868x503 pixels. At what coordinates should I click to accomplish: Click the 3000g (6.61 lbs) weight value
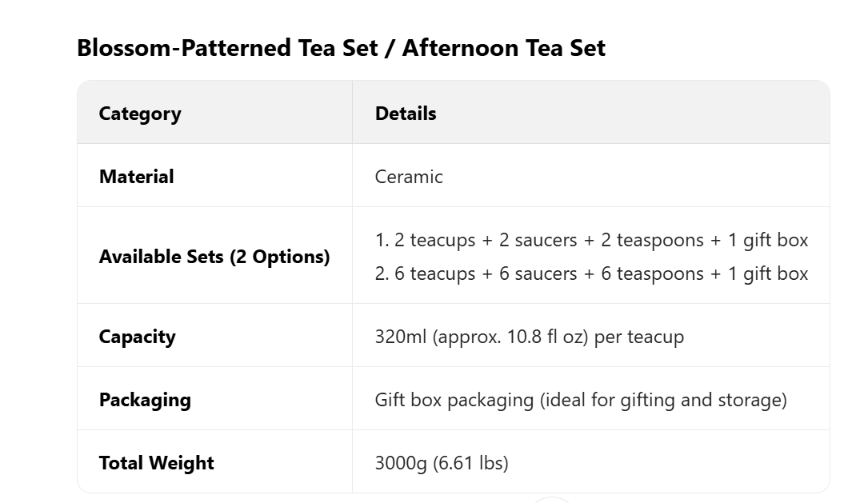tap(441, 463)
